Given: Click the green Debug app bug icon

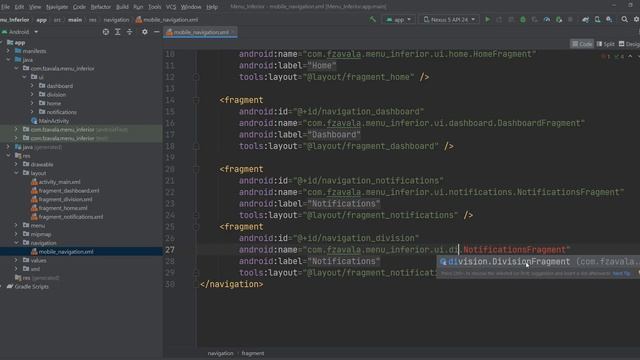Looking at the screenshot, I should (x=523, y=20).
